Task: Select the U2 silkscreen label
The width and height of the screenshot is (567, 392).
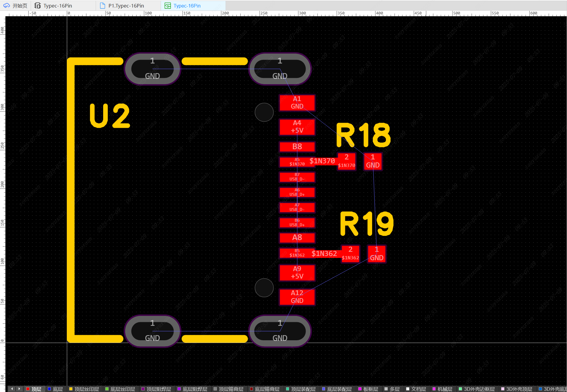Action: tap(110, 116)
